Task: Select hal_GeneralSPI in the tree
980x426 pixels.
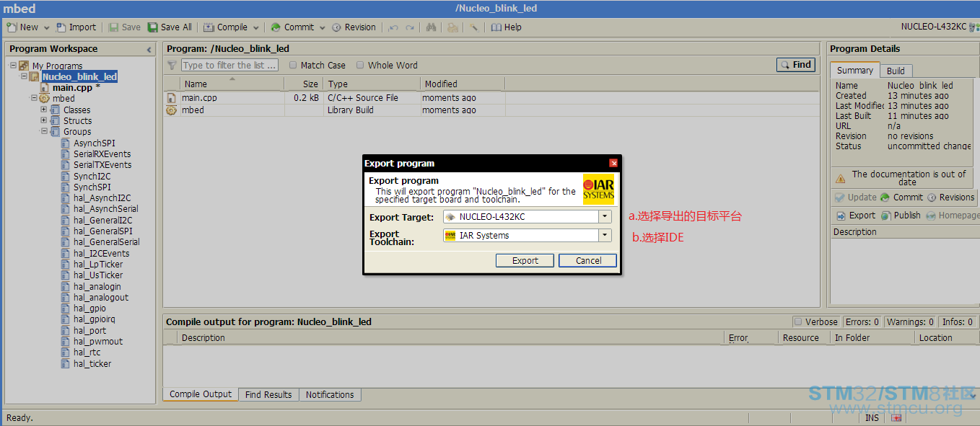Action: pyautogui.click(x=102, y=231)
